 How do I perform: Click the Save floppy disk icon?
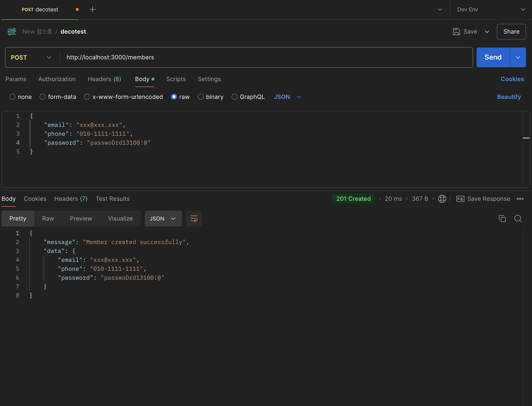pyautogui.click(x=456, y=32)
